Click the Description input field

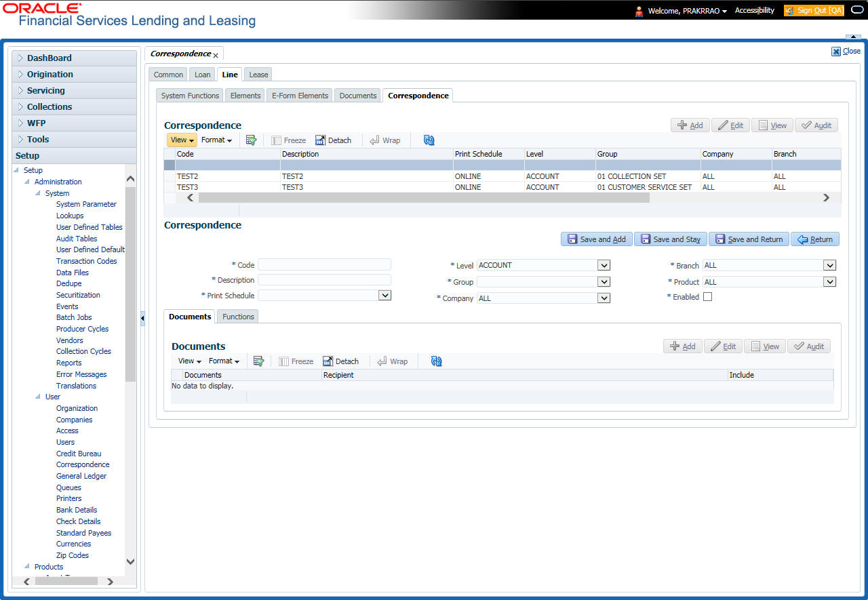tap(324, 279)
